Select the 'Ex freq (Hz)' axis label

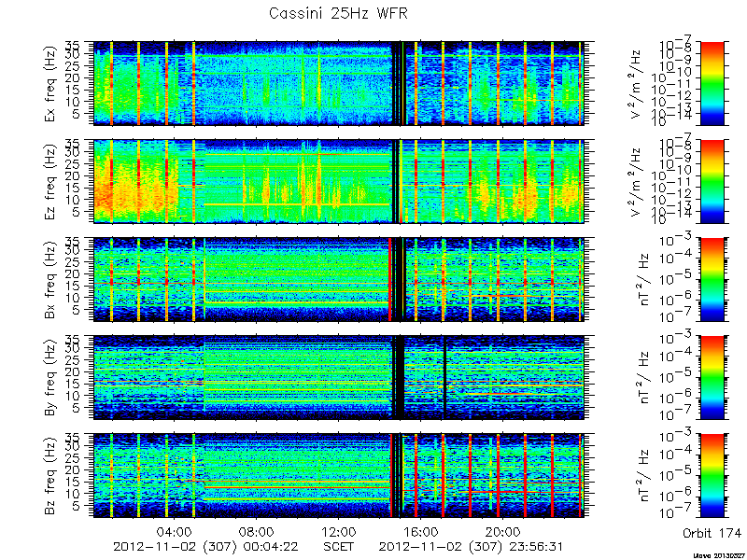pyautogui.click(x=50, y=83)
